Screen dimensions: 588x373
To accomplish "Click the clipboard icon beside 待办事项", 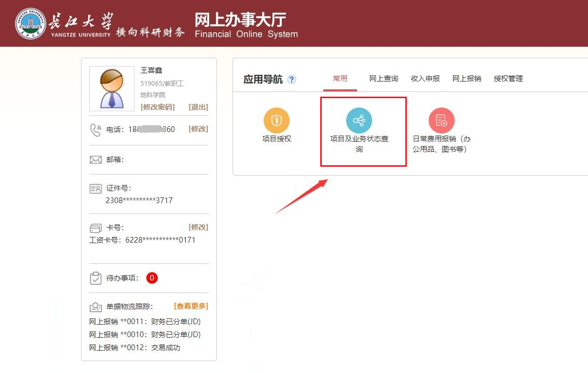I will (95, 278).
